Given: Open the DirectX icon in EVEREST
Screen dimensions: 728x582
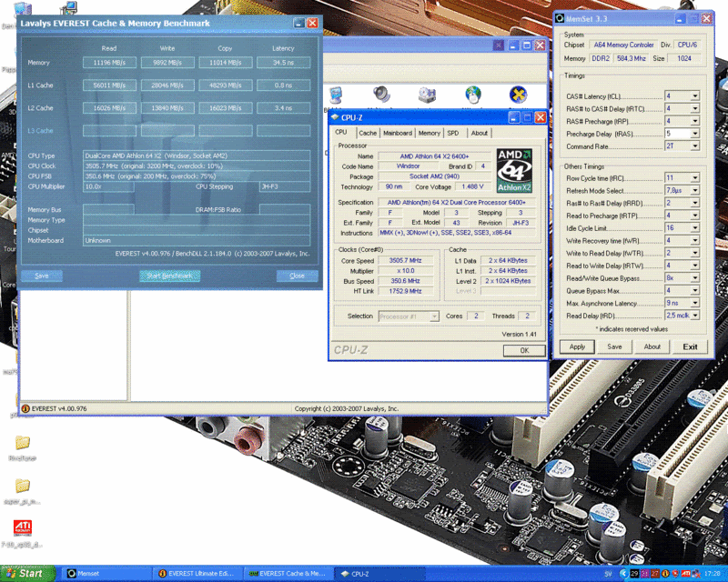Looking at the screenshot, I should (518, 95).
